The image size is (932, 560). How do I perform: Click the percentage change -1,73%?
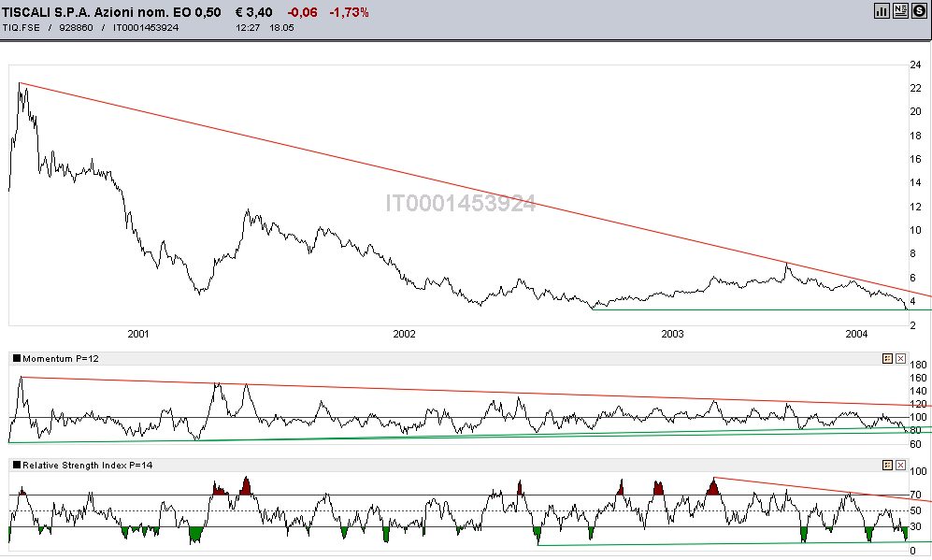click(349, 12)
